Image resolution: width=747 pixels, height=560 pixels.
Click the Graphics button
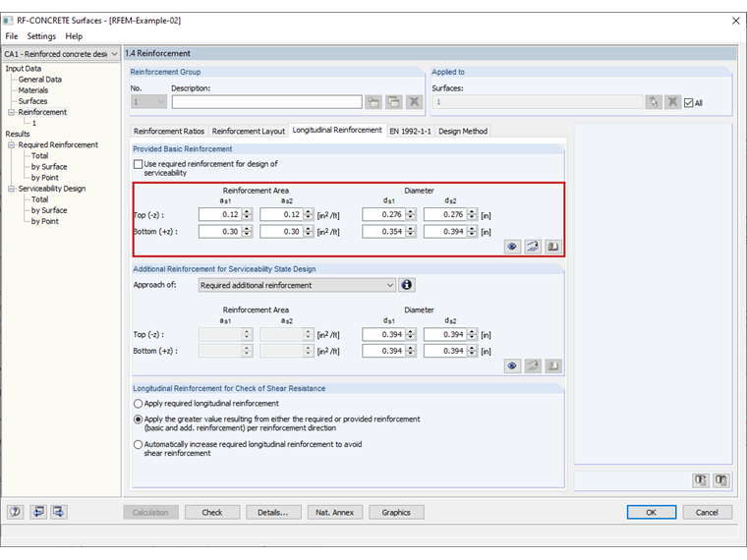(396, 513)
